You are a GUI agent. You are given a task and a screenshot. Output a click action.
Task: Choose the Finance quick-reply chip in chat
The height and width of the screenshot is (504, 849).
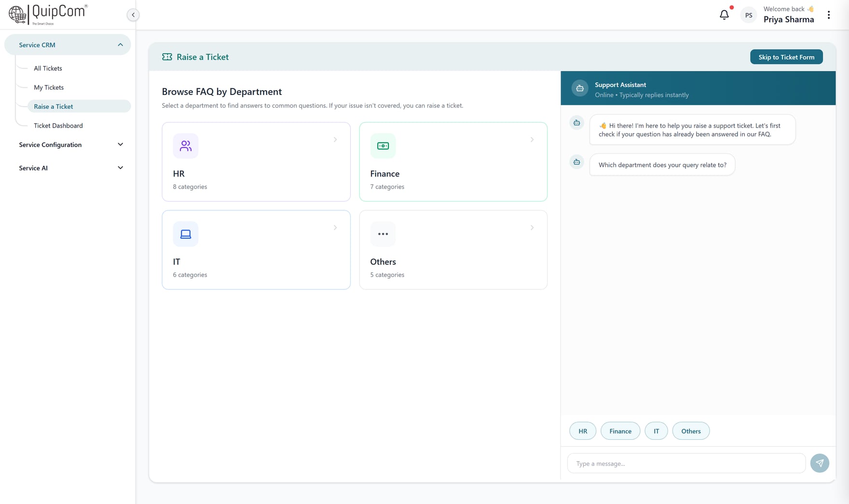(x=620, y=431)
